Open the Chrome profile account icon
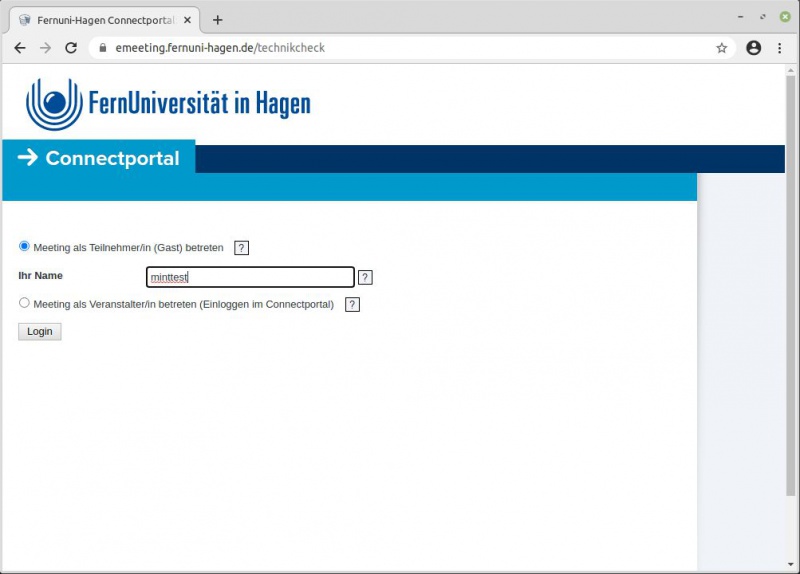The height and width of the screenshot is (574, 800). click(x=754, y=48)
